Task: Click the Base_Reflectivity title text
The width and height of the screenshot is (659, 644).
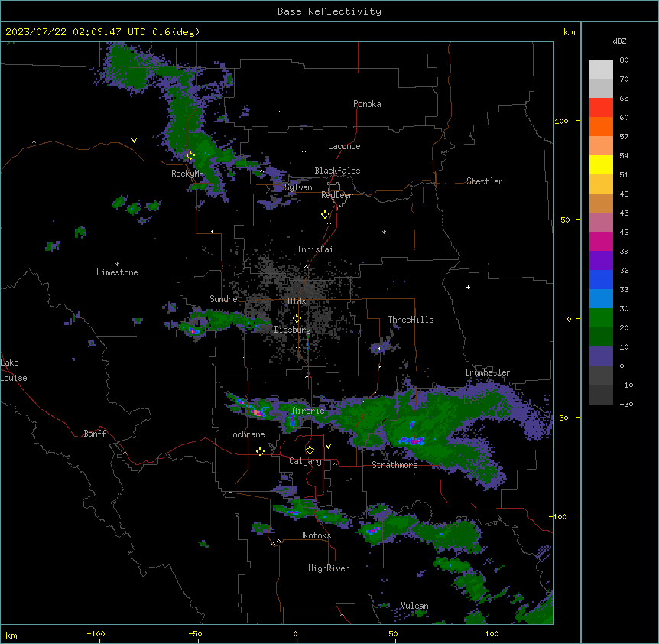Action: tap(329, 11)
